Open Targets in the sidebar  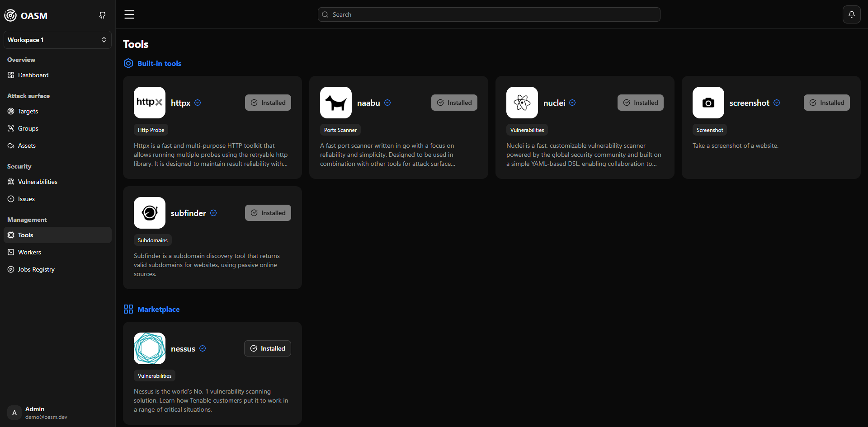pos(57,111)
